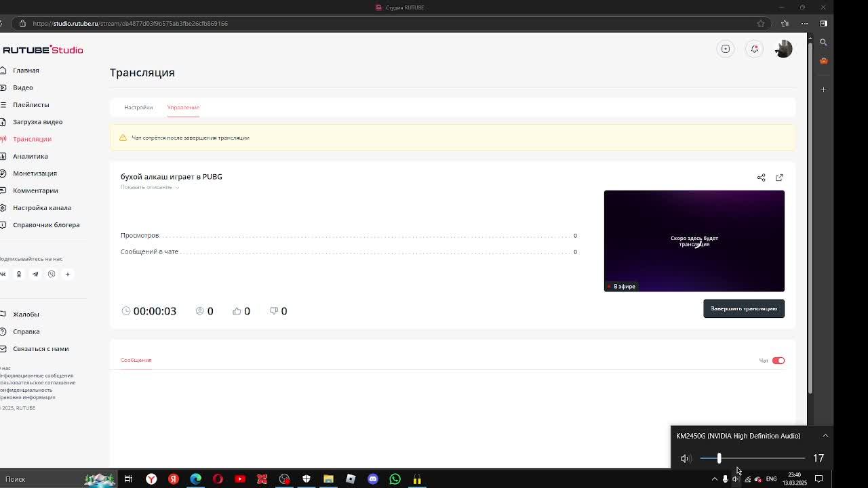Open Трансляции in the sidebar
Screen dimensions: 868x488
[32, 139]
